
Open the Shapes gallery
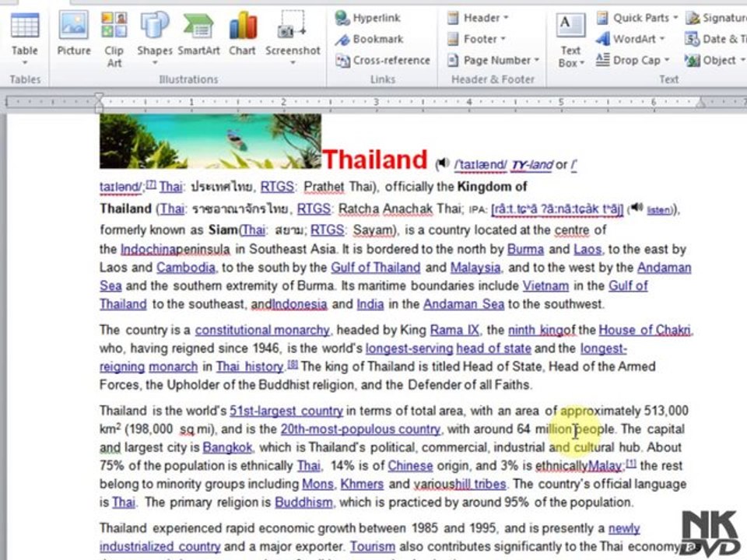(x=154, y=39)
